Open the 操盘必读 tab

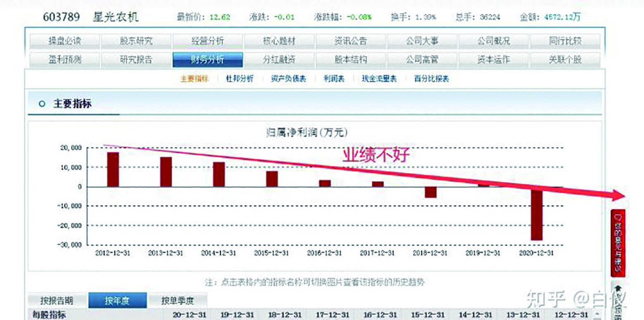coord(64,40)
